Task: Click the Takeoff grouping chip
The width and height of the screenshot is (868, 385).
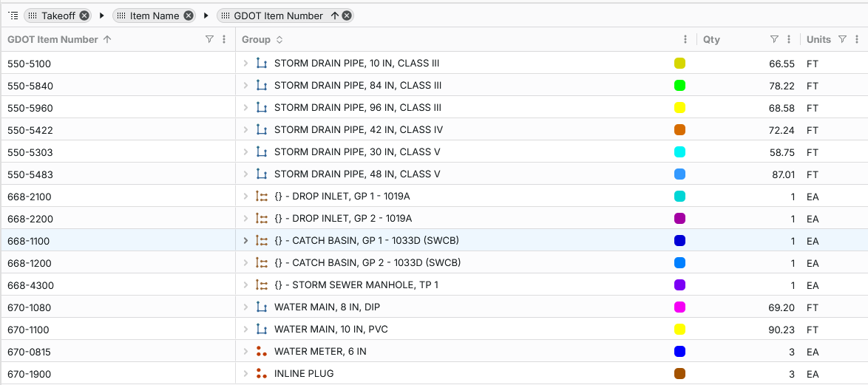Action: (58, 16)
